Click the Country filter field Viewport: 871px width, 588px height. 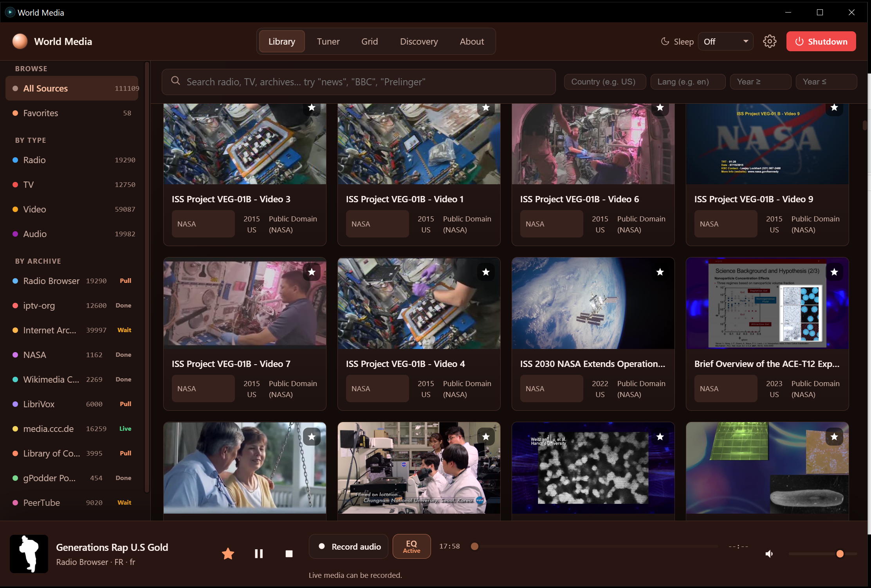[x=605, y=82]
